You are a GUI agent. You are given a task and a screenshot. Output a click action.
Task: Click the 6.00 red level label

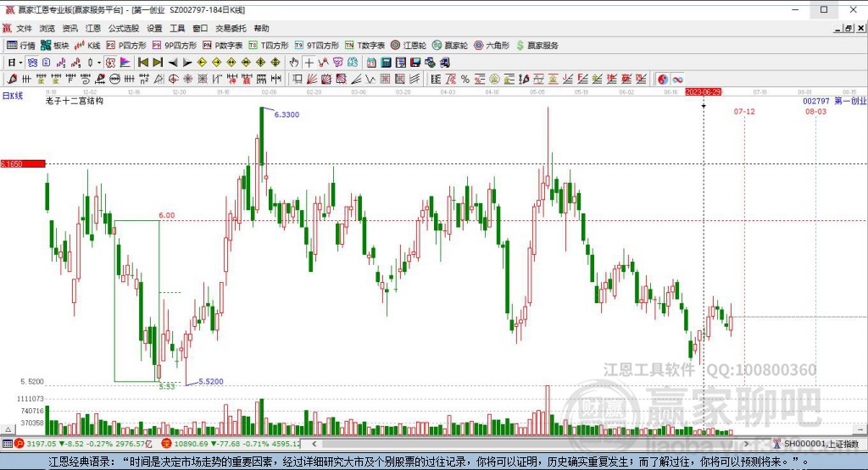167,215
